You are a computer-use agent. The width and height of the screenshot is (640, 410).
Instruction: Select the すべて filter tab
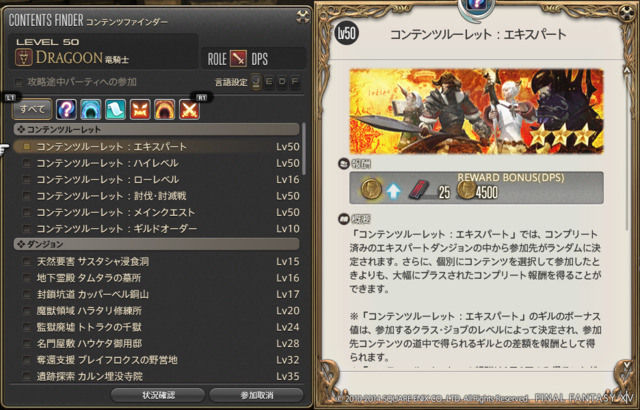tap(32, 109)
